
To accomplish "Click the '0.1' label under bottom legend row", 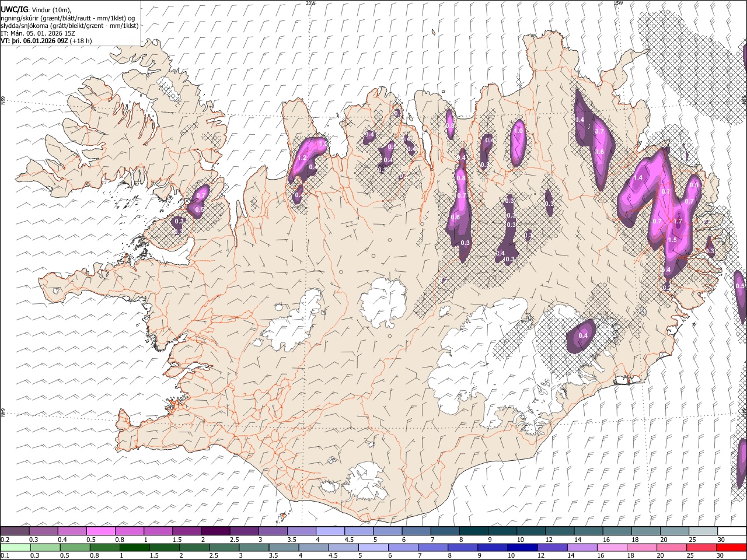I will [5, 555].
